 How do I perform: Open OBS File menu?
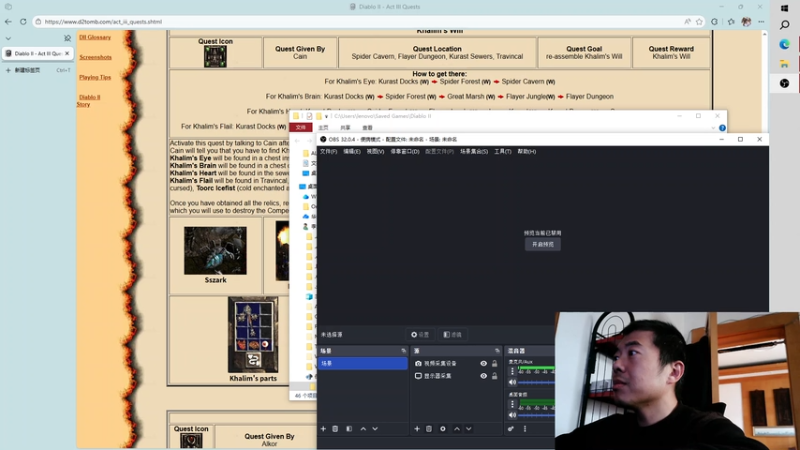pos(328,152)
